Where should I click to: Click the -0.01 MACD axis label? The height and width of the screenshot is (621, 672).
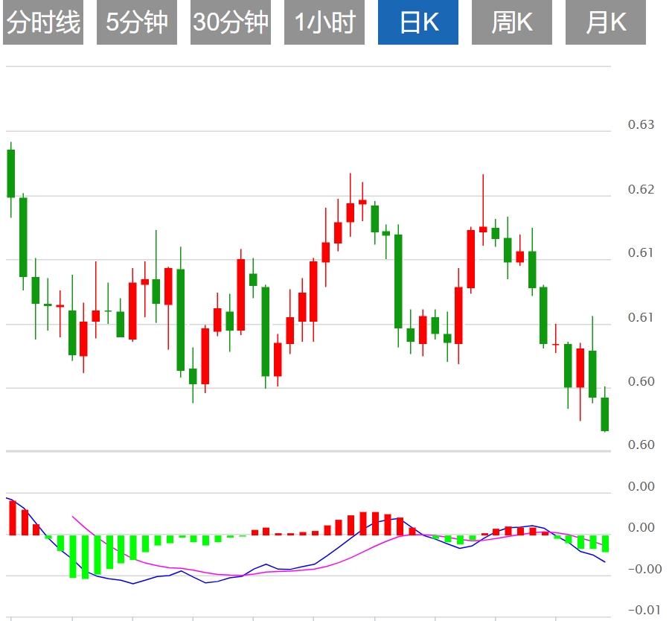point(644,610)
